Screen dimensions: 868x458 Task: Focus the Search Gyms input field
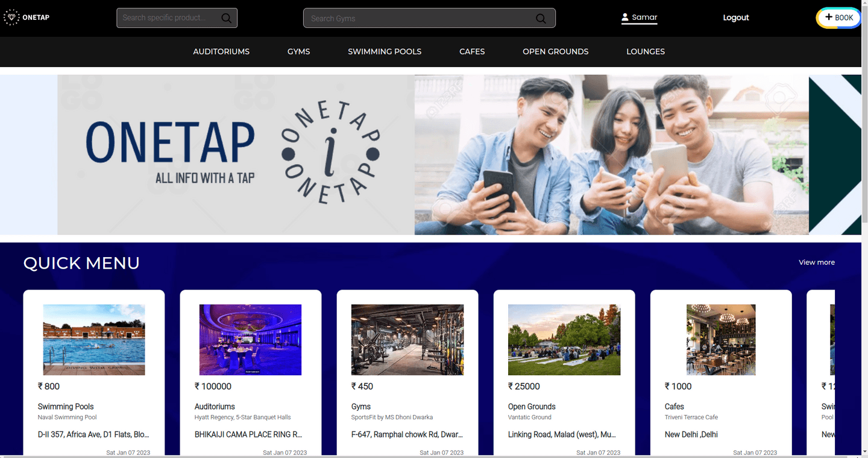[x=429, y=18]
